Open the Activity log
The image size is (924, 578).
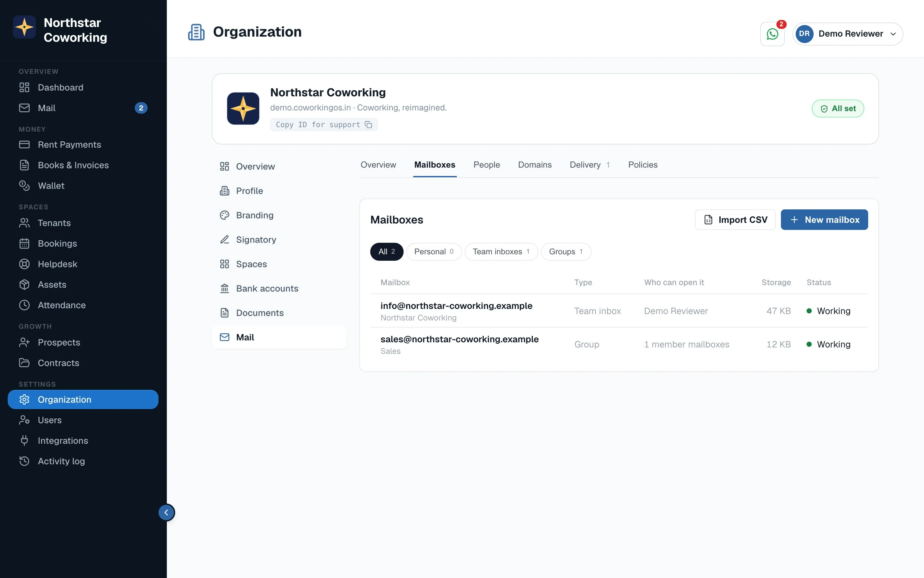[83, 461]
